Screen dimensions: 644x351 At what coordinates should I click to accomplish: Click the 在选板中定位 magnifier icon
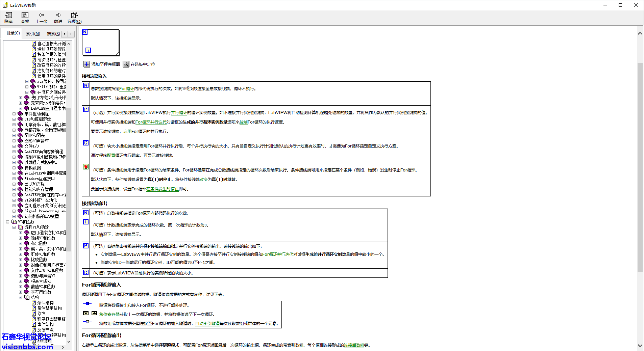point(126,64)
